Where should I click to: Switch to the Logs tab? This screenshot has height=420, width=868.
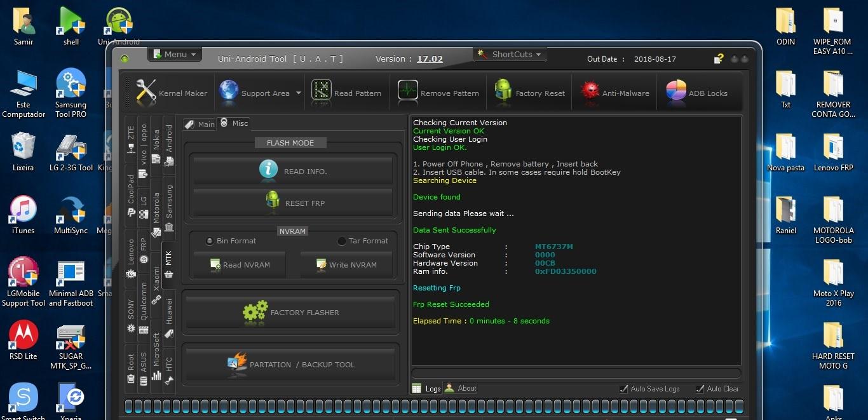click(x=426, y=388)
